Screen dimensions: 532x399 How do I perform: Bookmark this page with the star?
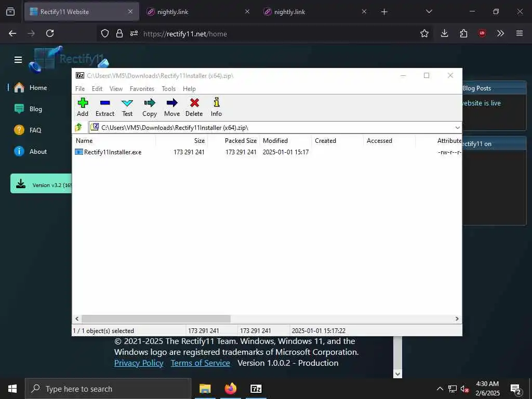pyautogui.click(x=424, y=33)
